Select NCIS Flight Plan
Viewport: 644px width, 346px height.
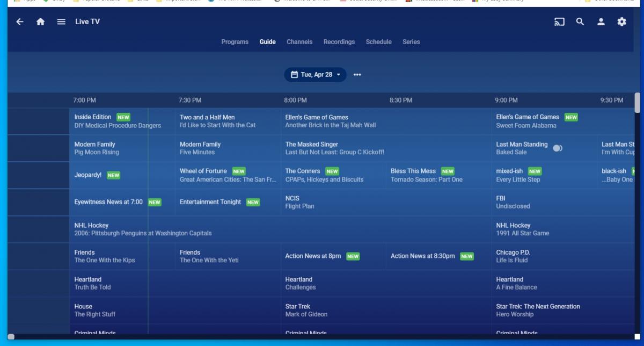[x=386, y=202]
